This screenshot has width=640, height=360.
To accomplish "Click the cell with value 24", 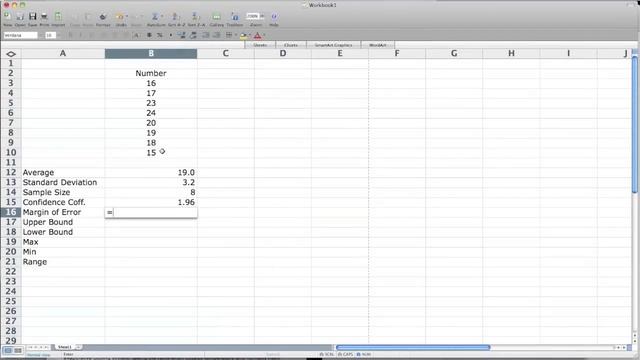I will pos(151,113).
